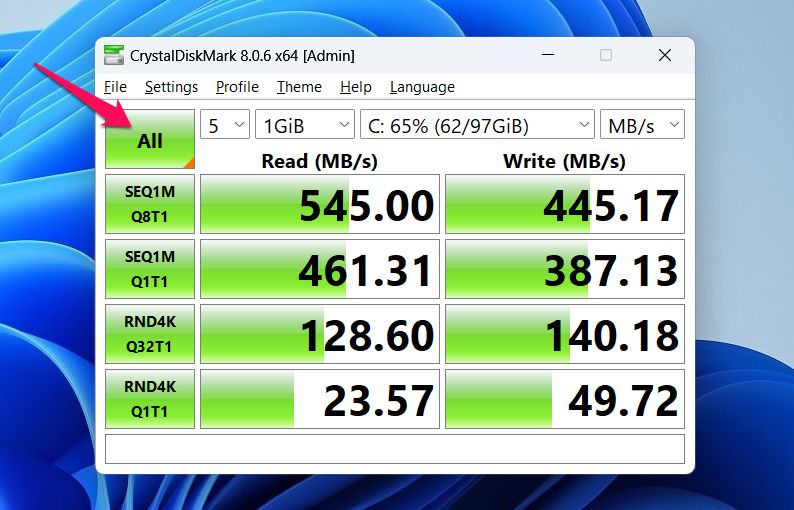Viewport: 794px width, 510px height.
Task: Start the SEQ1M Q8T1 test
Action: tap(150, 204)
